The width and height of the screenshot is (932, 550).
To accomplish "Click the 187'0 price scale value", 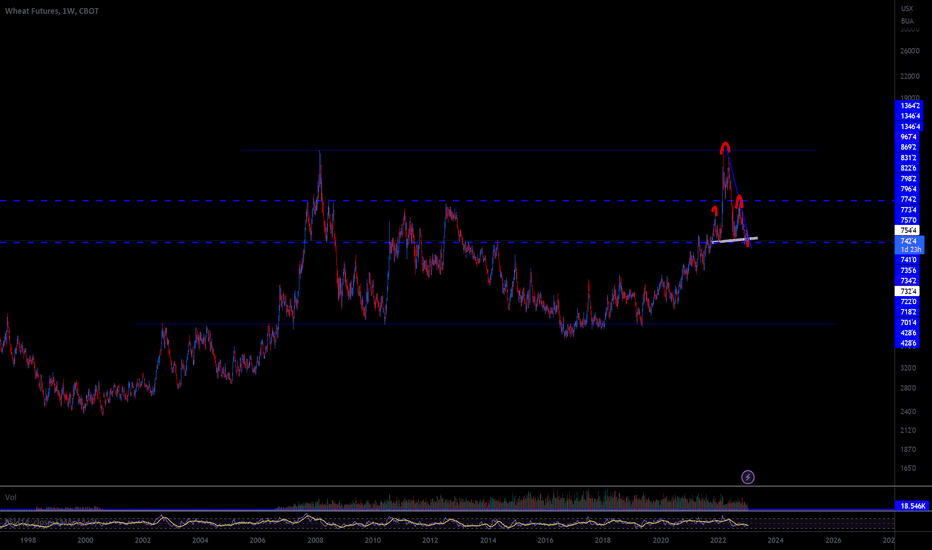I will coord(910,450).
